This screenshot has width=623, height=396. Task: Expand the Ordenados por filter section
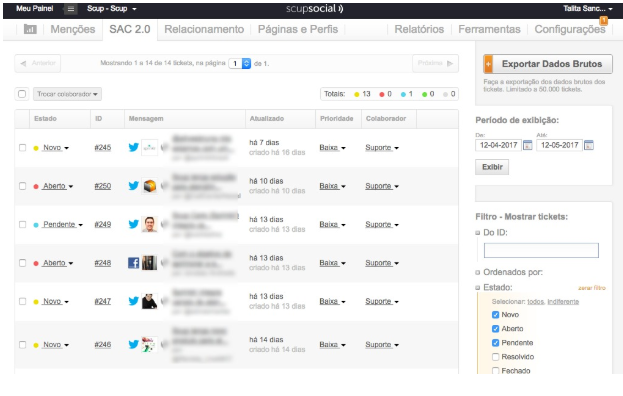(x=513, y=272)
